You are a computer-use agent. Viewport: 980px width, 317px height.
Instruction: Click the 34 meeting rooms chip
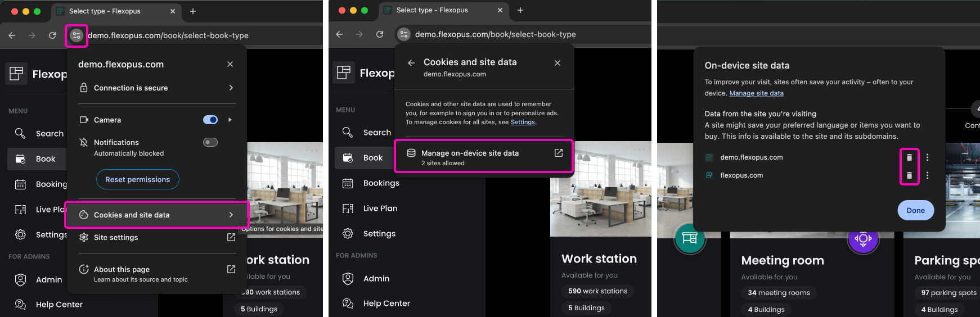[x=779, y=293]
